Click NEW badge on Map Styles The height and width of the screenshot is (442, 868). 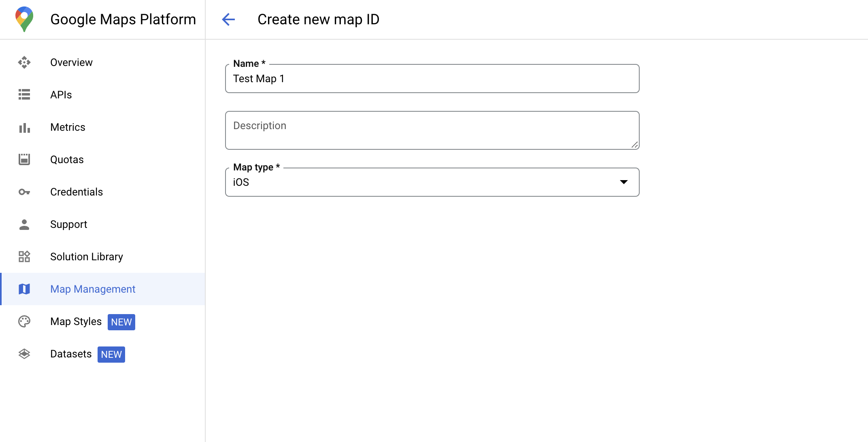(x=121, y=322)
